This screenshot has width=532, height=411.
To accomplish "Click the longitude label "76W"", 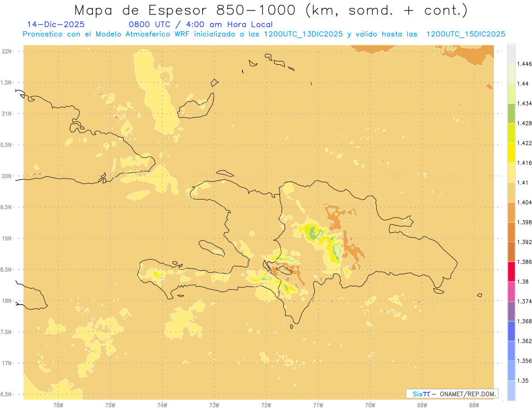I will pyautogui.click(x=58, y=405).
